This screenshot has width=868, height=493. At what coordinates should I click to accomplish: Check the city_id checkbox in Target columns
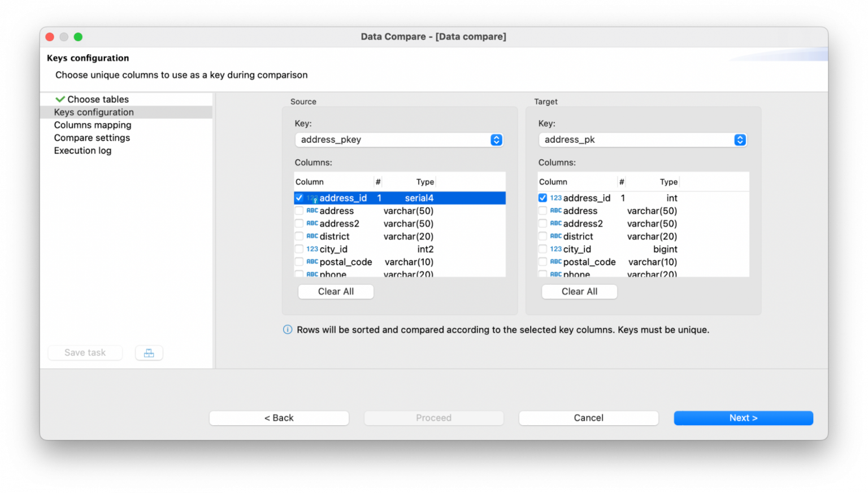point(543,249)
